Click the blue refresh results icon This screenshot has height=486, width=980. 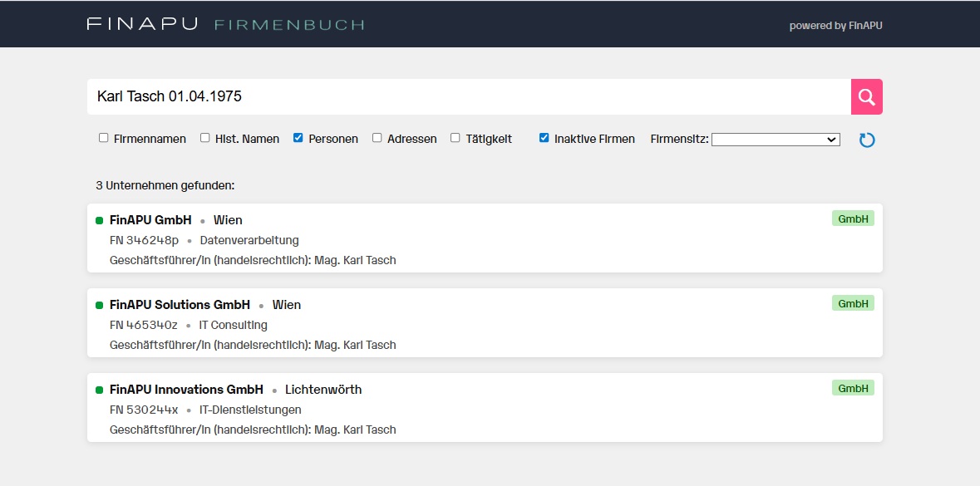867,140
